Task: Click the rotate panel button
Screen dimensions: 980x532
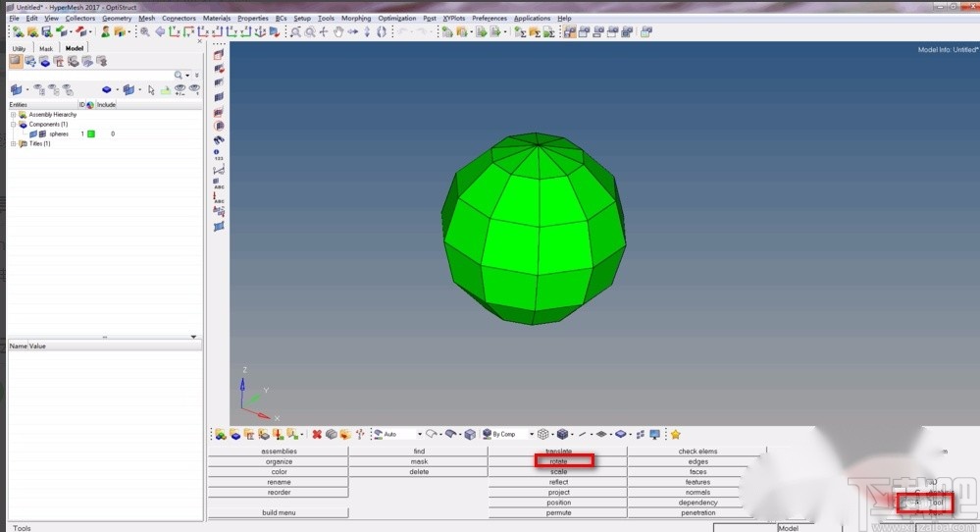Action: pos(558,461)
